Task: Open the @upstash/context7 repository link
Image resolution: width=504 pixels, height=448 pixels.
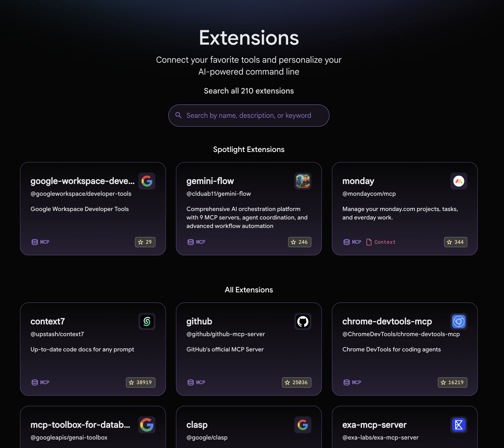Action: [57, 334]
